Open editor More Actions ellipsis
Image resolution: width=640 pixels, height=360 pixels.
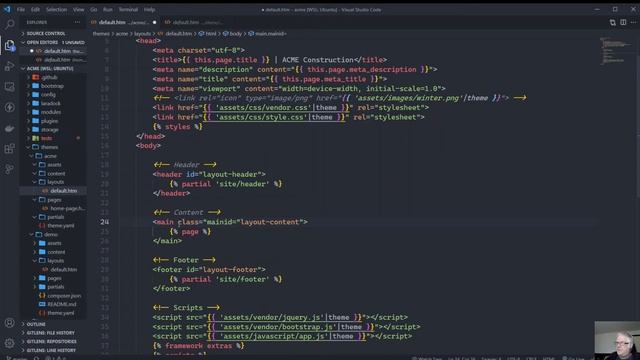(x=633, y=22)
